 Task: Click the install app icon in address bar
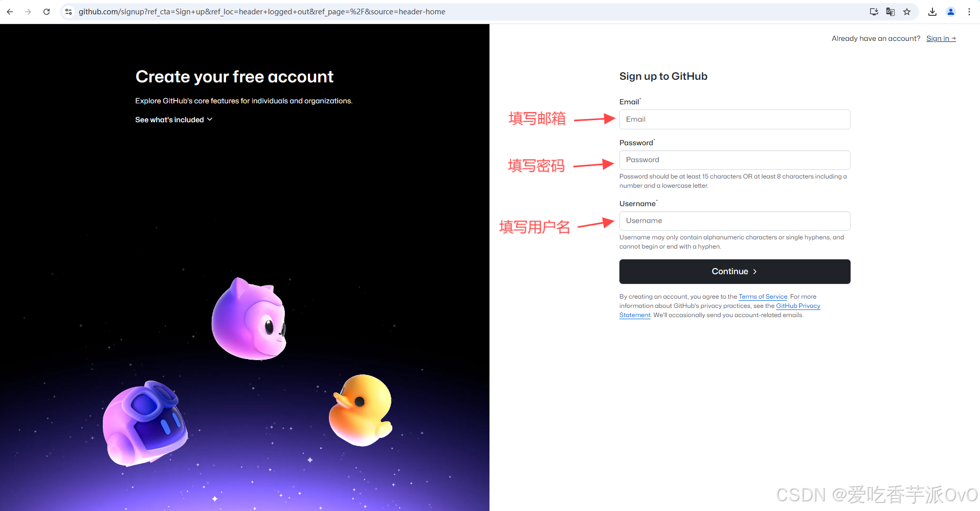[874, 12]
